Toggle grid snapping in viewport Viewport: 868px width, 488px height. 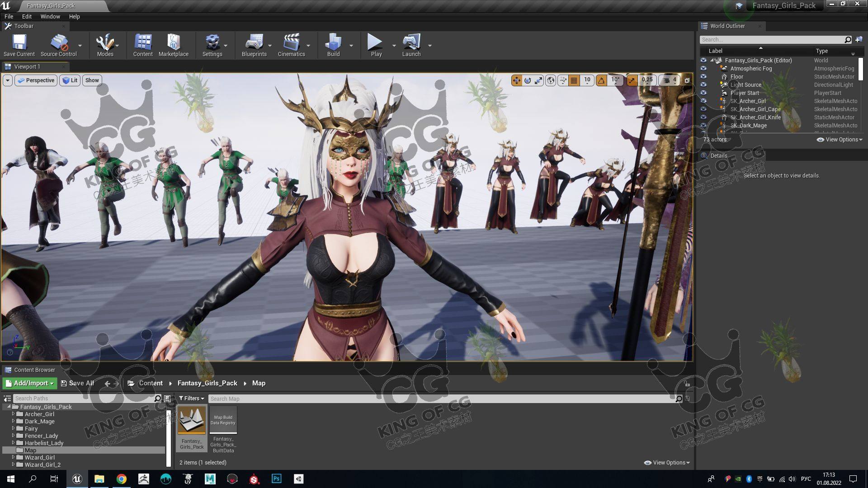574,80
